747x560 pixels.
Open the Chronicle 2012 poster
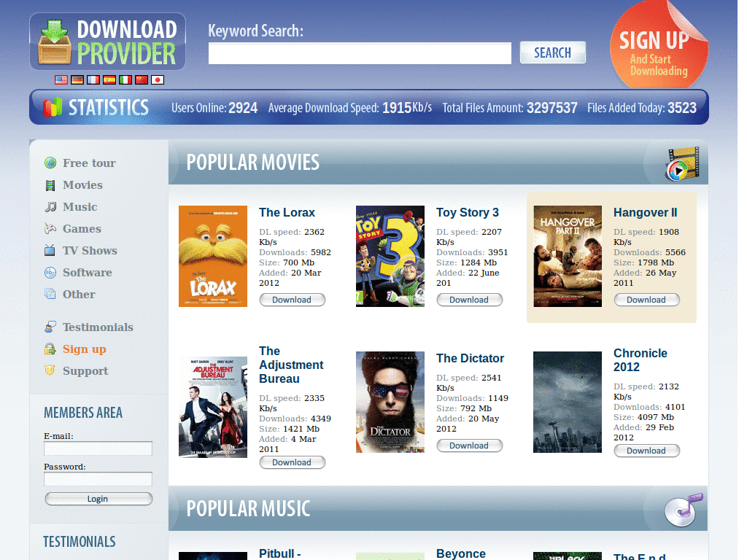point(568,402)
